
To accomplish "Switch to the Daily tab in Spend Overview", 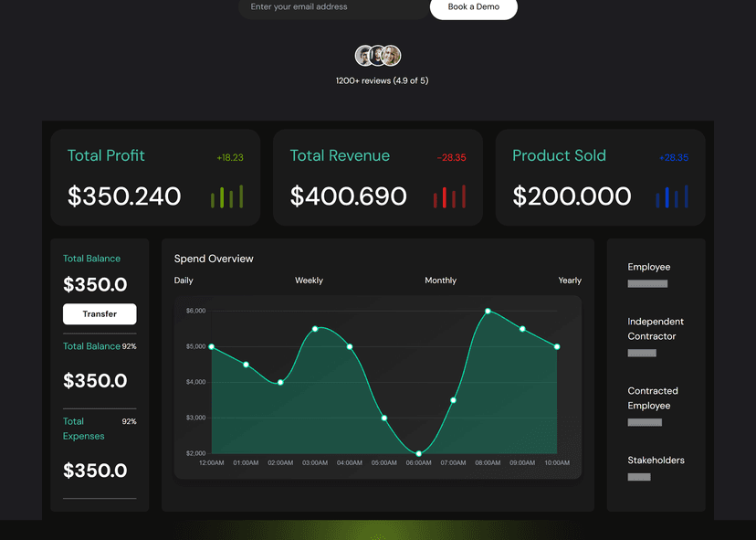I will pyautogui.click(x=184, y=281).
